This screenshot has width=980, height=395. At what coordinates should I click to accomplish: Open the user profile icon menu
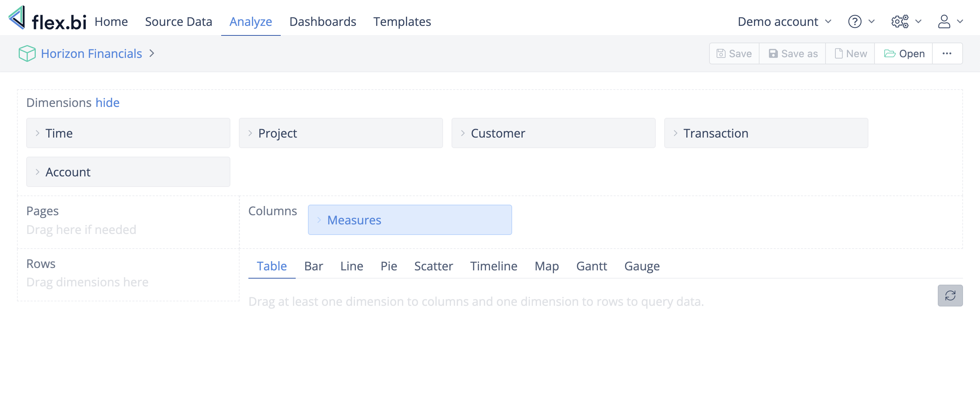point(944,22)
